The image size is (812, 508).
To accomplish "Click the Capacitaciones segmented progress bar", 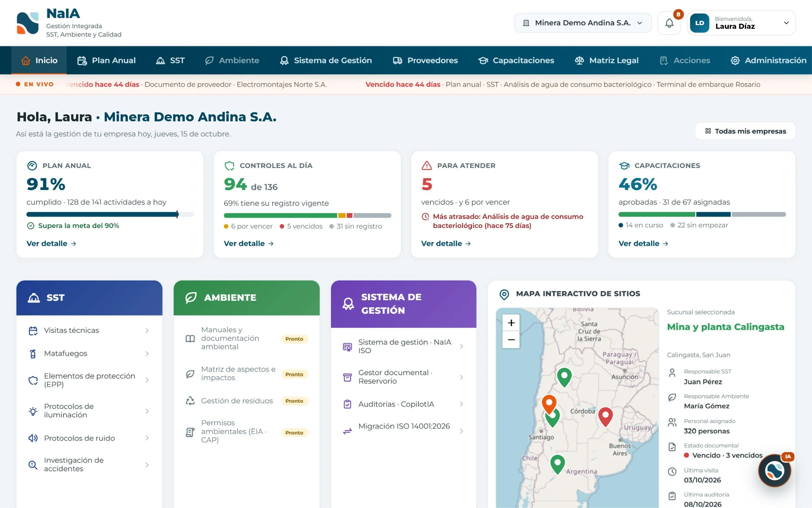I will point(702,214).
